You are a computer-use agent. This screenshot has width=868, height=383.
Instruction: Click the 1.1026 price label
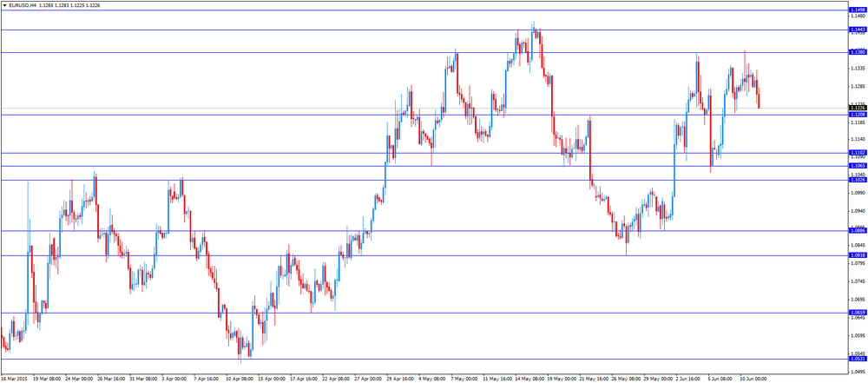pyautogui.click(x=858, y=180)
